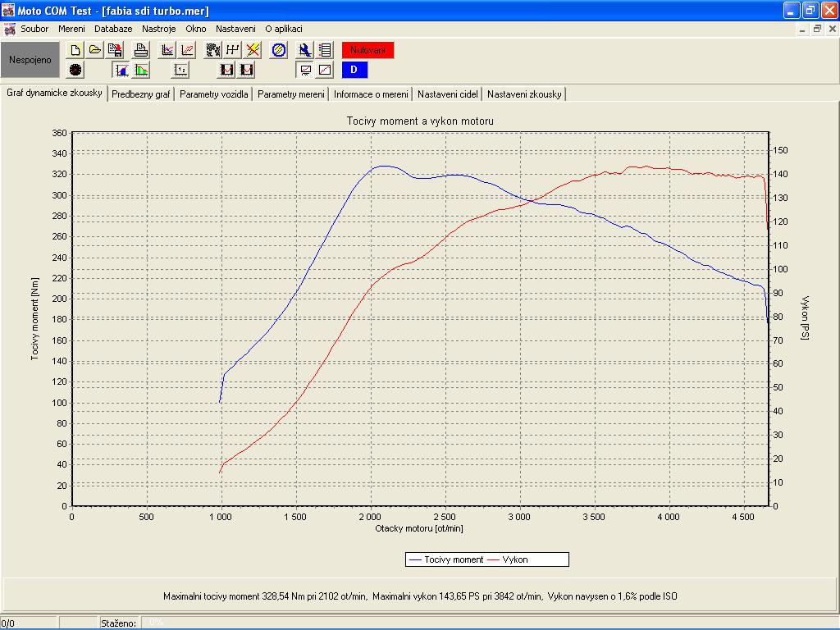Open the Databaze menu
This screenshot has width=840, height=630.
click(x=113, y=29)
